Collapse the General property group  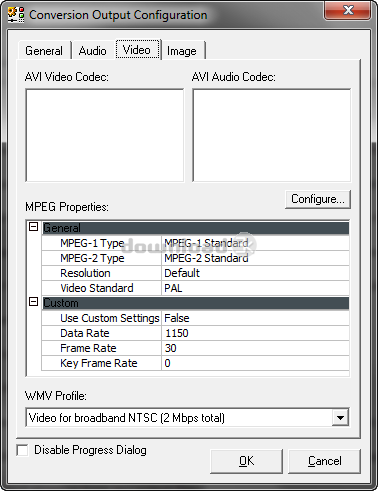point(33,227)
